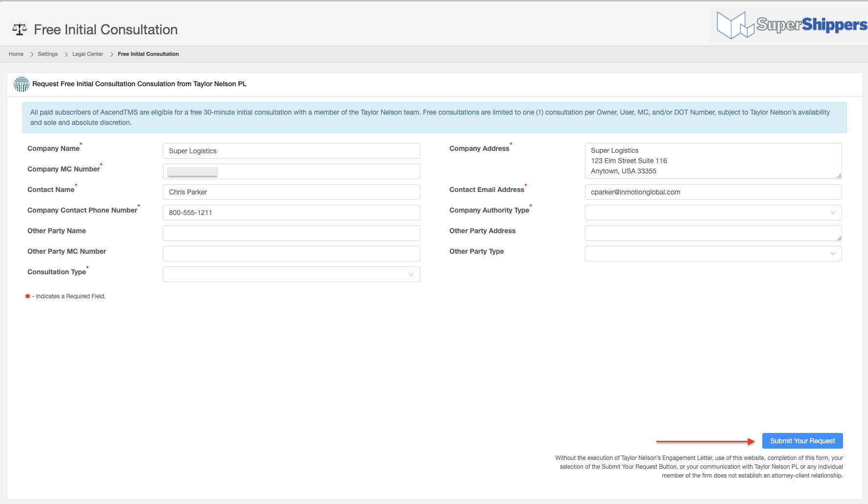Click the Company Address text area
Image resolution: width=868 pixels, height=504 pixels.
point(713,161)
